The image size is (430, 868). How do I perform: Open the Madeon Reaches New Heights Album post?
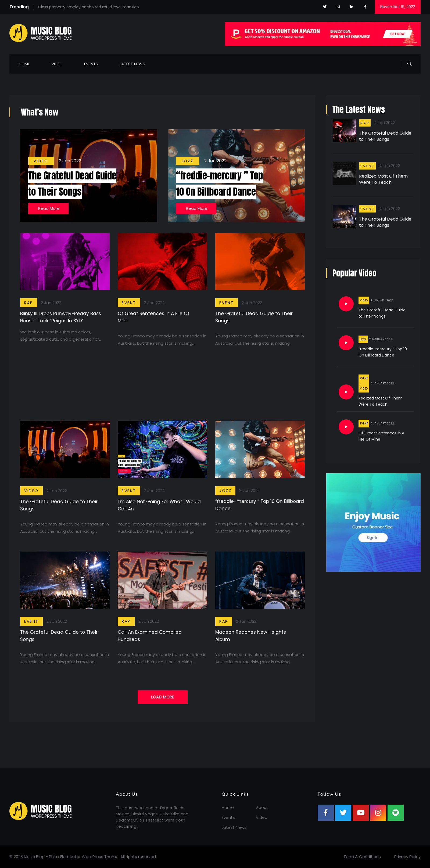250,636
